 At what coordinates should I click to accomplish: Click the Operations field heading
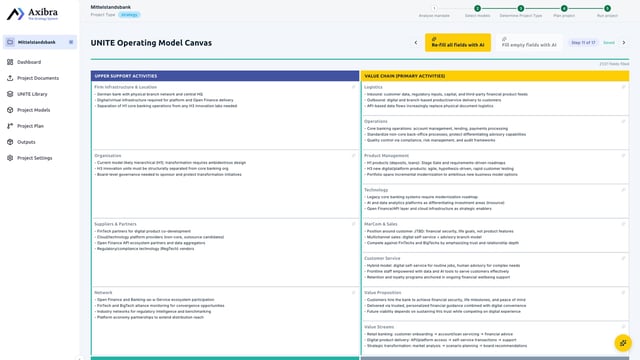click(x=376, y=121)
